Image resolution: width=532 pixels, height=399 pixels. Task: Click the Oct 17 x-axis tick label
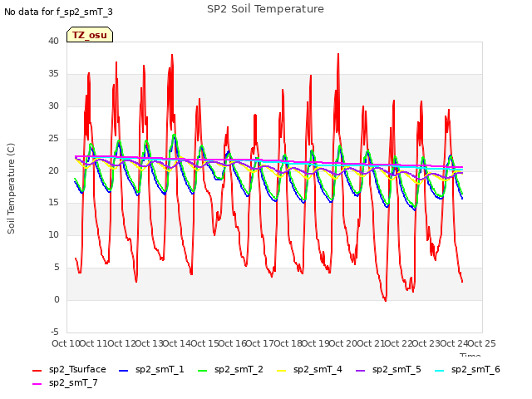[x=260, y=343]
